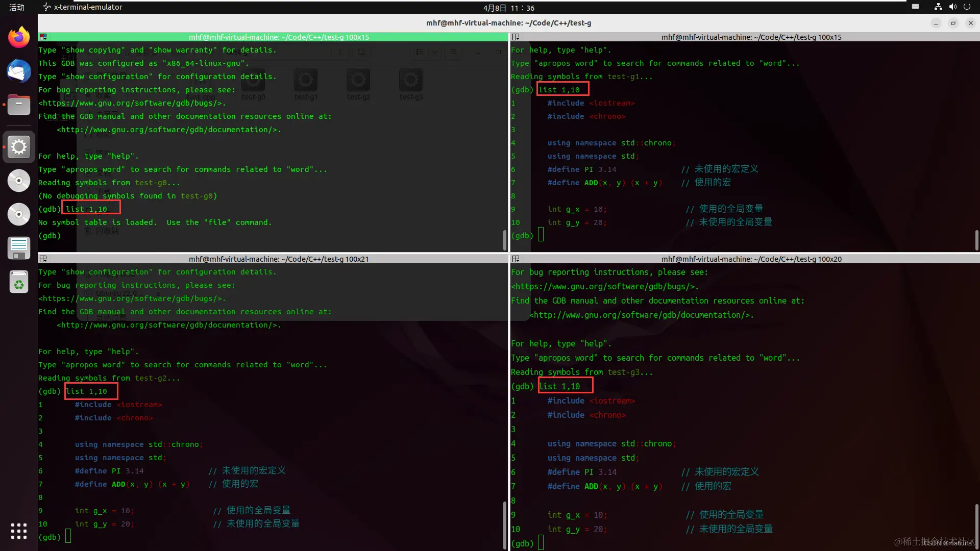Click gdb bugs URL in bottom-right pane
Viewport: 980px width, 551px height.
point(605,287)
